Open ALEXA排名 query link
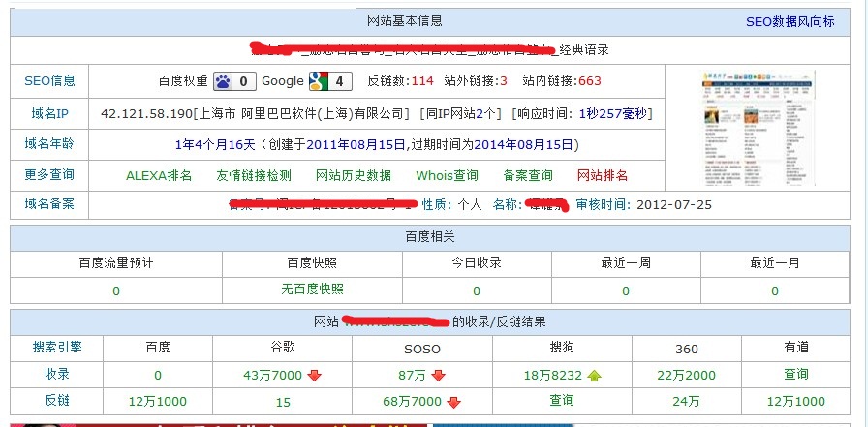Screen dimensions: 868x427 159,176
